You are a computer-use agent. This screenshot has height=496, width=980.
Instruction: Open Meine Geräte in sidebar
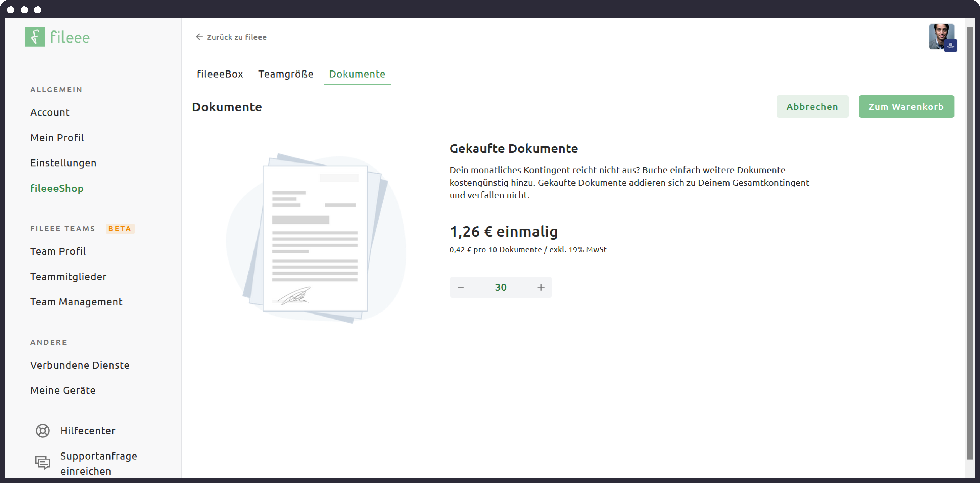pyautogui.click(x=63, y=390)
